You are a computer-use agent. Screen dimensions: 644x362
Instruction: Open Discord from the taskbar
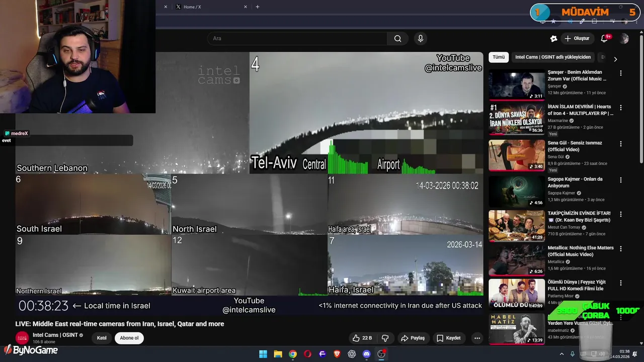[367, 354]
